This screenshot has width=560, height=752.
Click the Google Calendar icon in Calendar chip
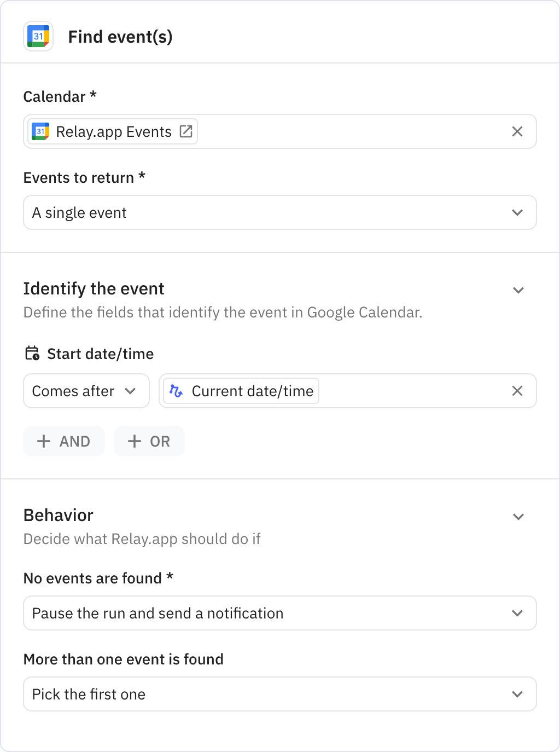[40, 131]
